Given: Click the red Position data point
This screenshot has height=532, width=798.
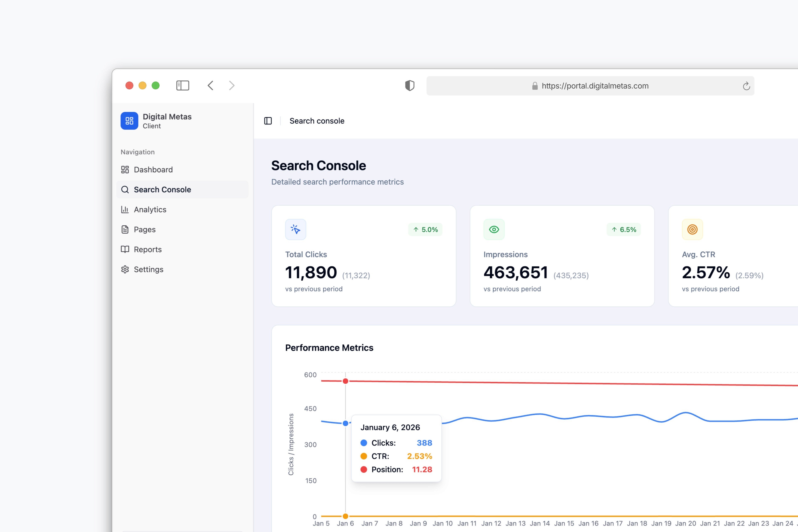Looking at the screenshot, I should tap(345, 381).
